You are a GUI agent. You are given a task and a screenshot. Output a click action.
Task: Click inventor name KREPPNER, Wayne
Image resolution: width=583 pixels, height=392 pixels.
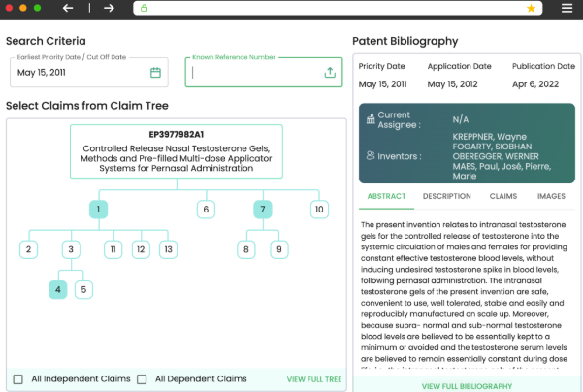(489, 137)
